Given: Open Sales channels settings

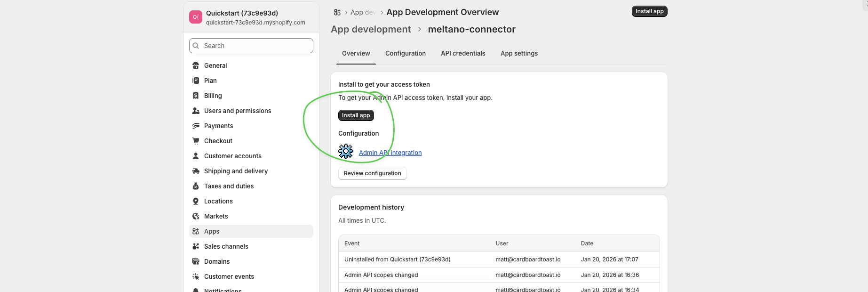Looking at the screenshot, I should point(251,246).
